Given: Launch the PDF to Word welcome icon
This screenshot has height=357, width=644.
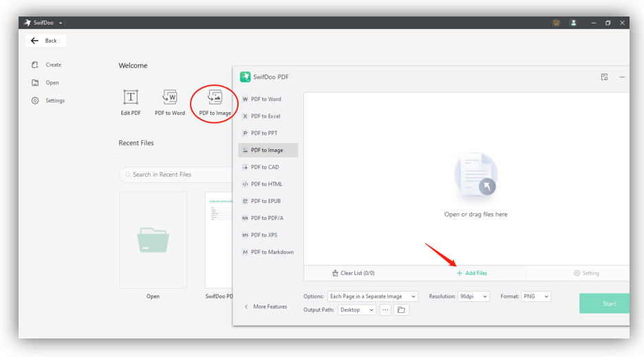Looking at the screenshot, I should tap(170, 102).
